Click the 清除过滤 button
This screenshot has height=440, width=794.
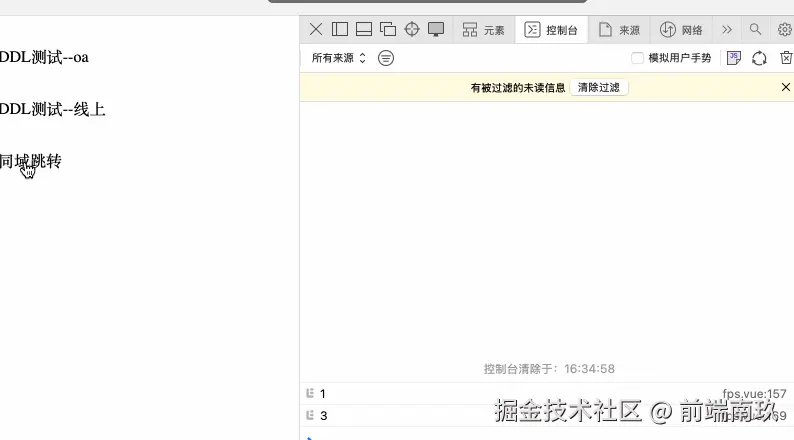(x=599, y=88)
